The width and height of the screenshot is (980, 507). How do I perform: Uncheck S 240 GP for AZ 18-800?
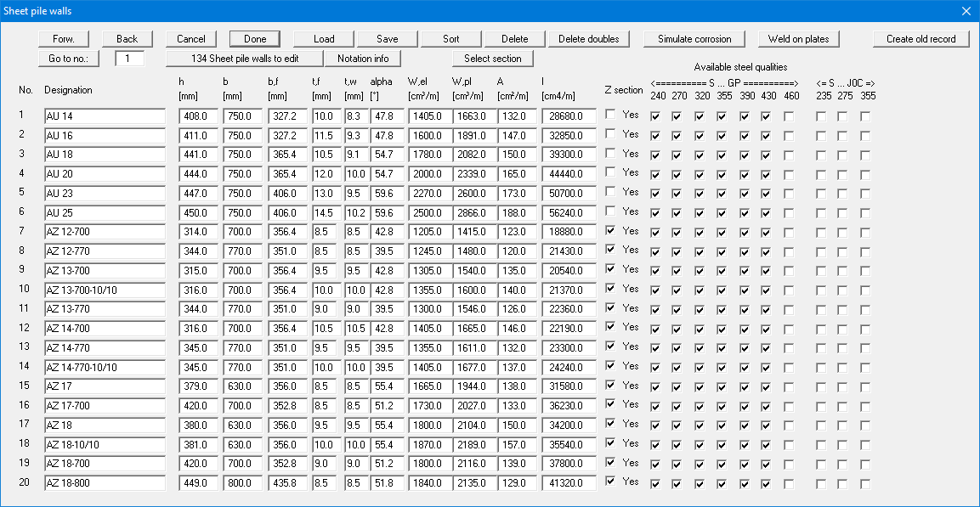(654, 484)
